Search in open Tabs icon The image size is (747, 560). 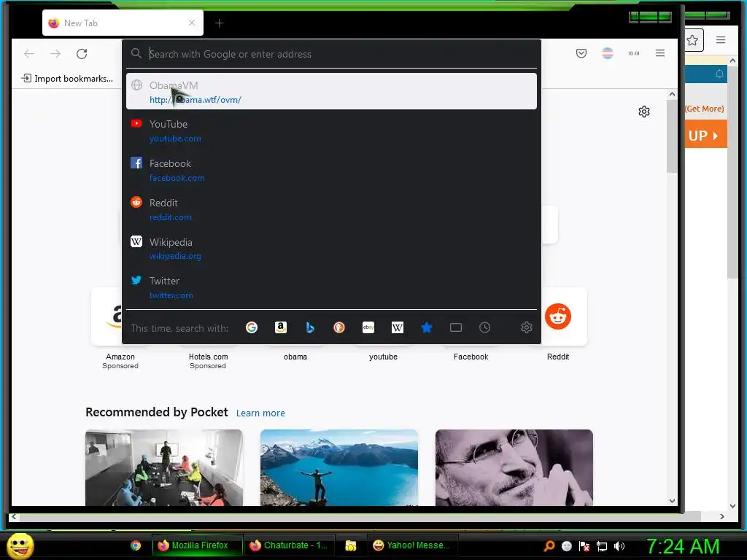point(455,327)
